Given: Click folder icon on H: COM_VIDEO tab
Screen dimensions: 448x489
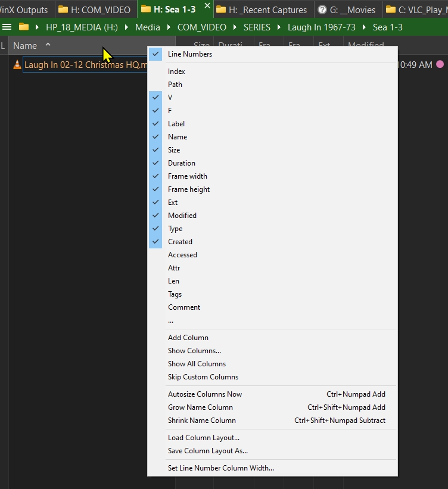Looking at the screenshot, I should (63, 10).
